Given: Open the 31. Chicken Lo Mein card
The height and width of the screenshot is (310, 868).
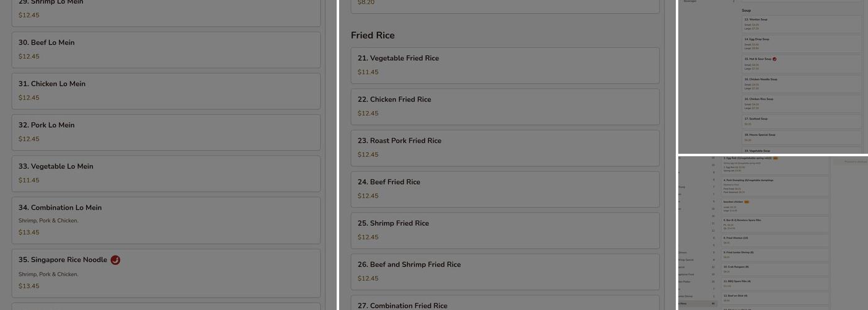Looking at the screenshot, I should 166,91.
